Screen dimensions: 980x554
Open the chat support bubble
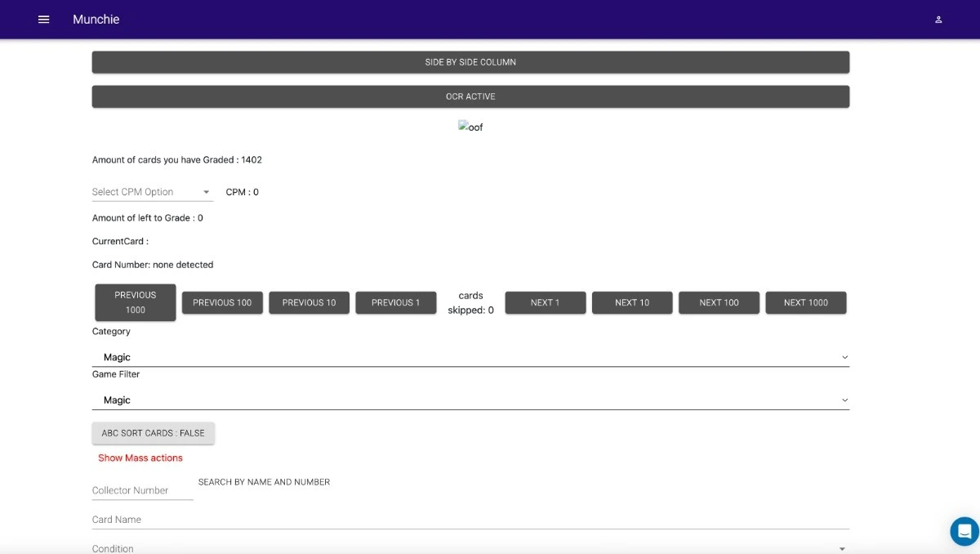(963, 531)
